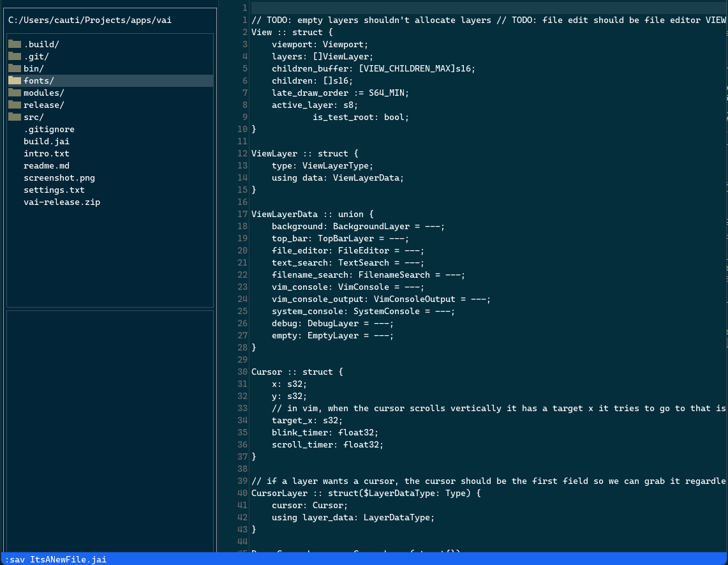Viewport: 728px width, 565px height.
Task: Click the 'background: BackgroundLayer' line
Action: (x=358, y=226)
